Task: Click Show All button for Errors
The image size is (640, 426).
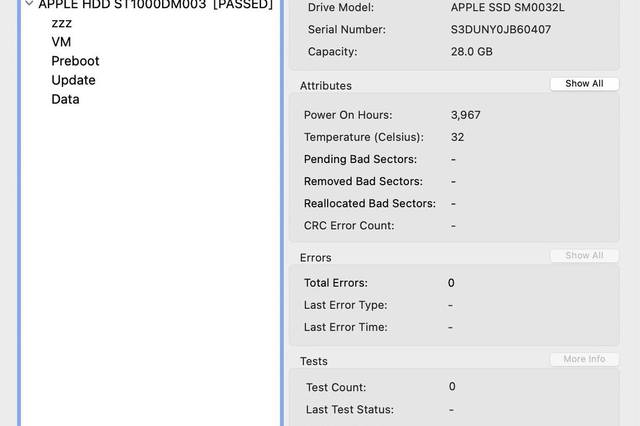Action: pos(584,255)
